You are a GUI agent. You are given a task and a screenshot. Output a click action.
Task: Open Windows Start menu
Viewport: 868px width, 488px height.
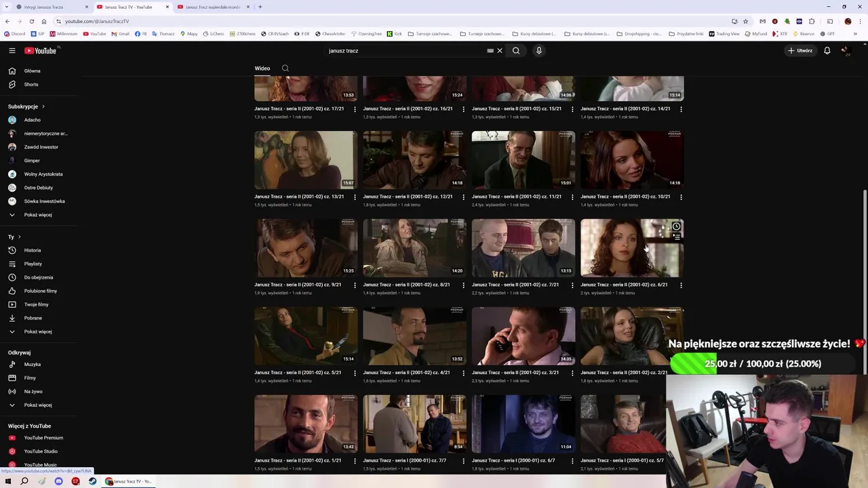click(x=8, y=481)
